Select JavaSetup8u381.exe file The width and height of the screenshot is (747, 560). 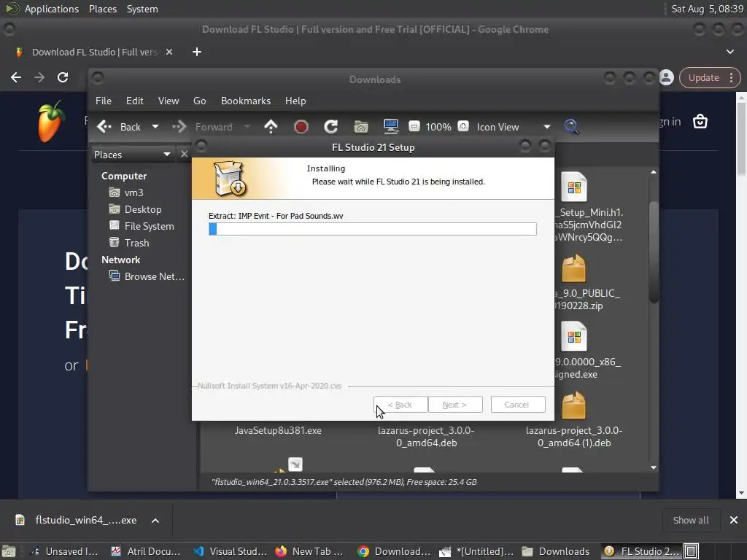tap(278, 430)
